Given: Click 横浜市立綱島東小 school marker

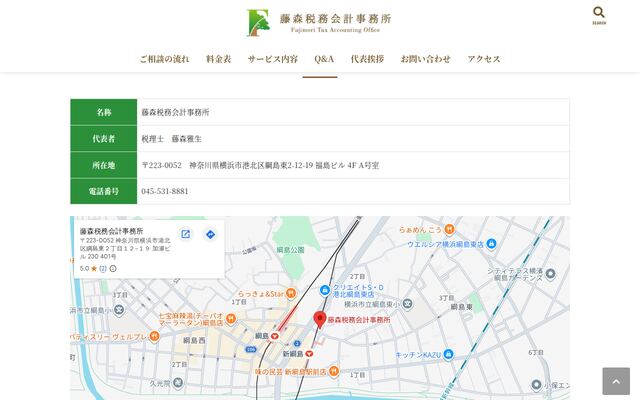Looking at the screenshot, I should (407, 304).
